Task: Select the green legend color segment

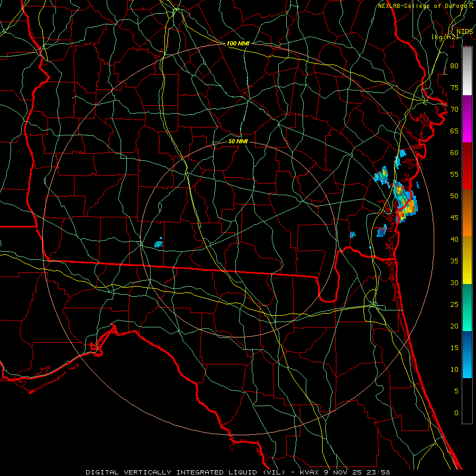Action: pyautogui.click(x=467, y=307)
